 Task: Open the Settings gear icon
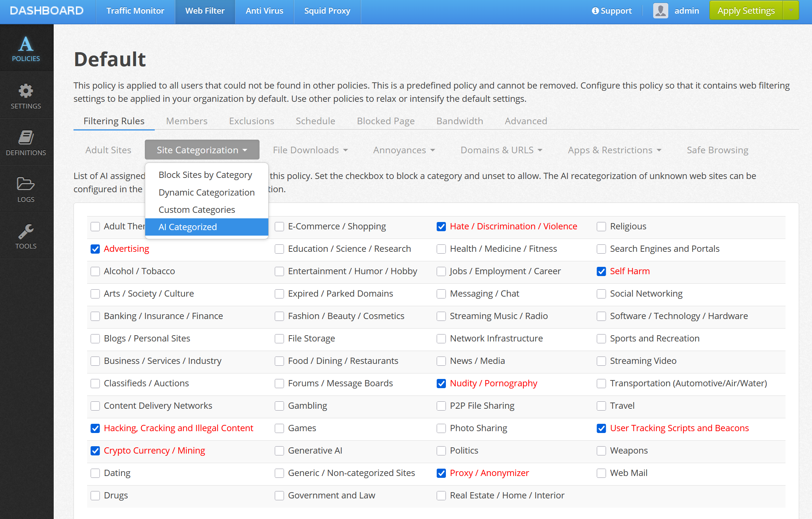click(26, 91)
